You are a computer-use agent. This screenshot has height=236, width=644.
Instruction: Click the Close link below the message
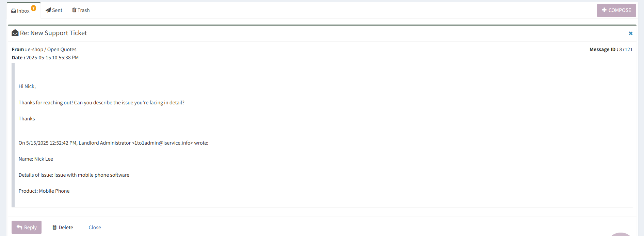coord(95,227)
